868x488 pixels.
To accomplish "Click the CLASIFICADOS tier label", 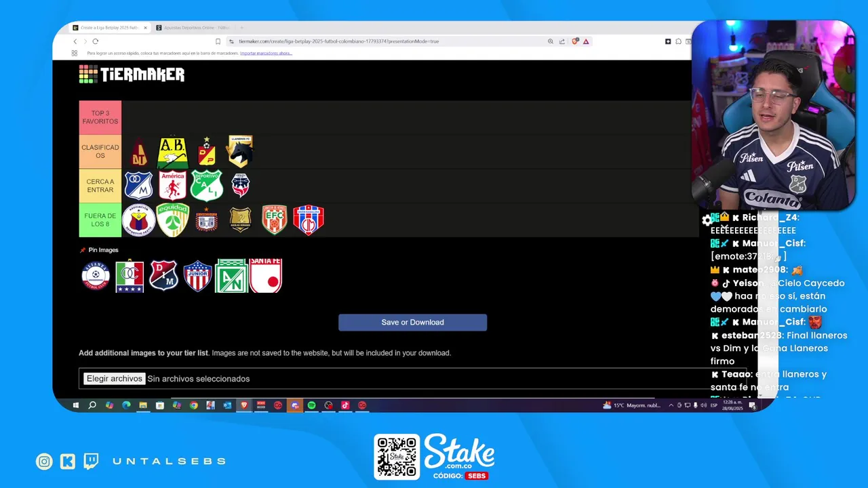I will click(x=100, y=152).
